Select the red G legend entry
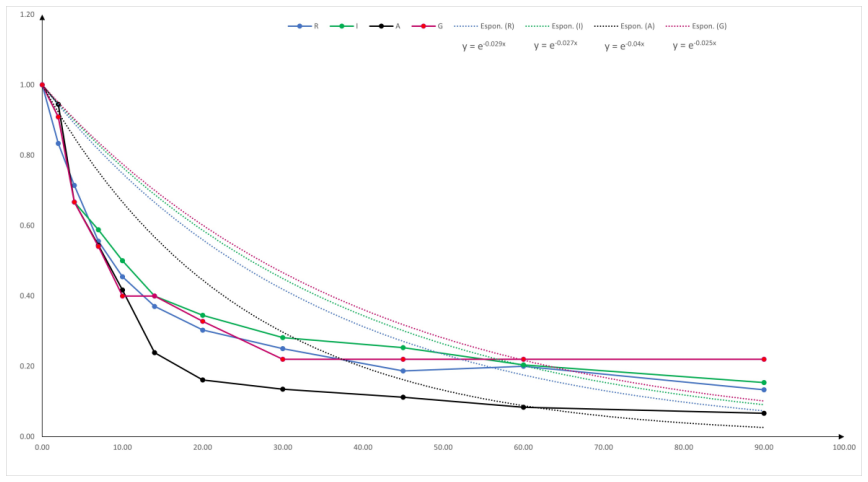The image size is (868, 482). (427, 26)
